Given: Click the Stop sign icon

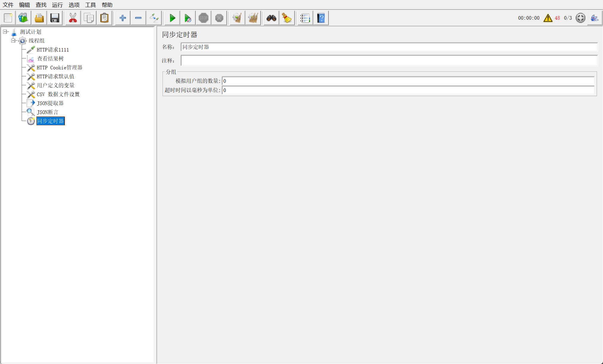Looking at the screenshot, I should (x=204, y=18).
